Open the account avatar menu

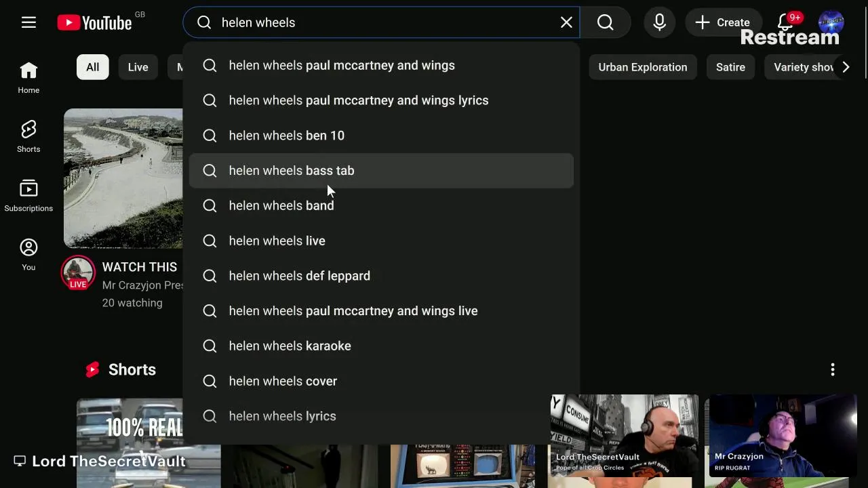(831, 22)
